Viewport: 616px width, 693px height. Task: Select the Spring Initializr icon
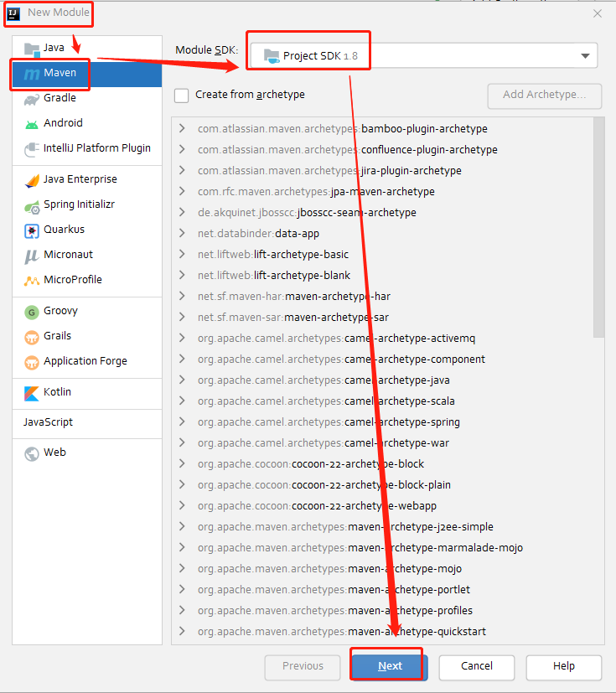[x=31, y=206]
